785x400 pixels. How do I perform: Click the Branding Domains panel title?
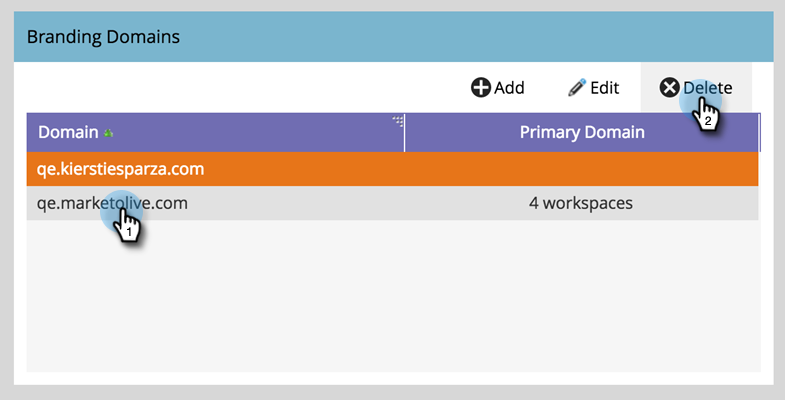(x=103, y=37)
